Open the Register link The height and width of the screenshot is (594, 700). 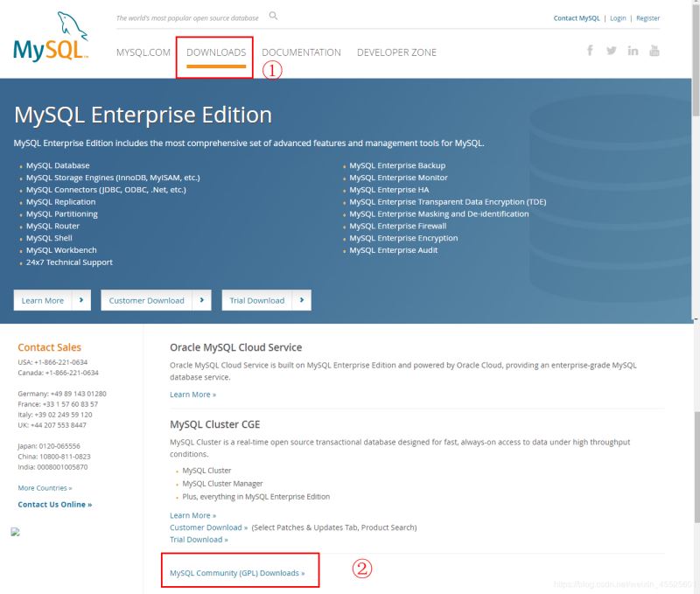[647, 18]
